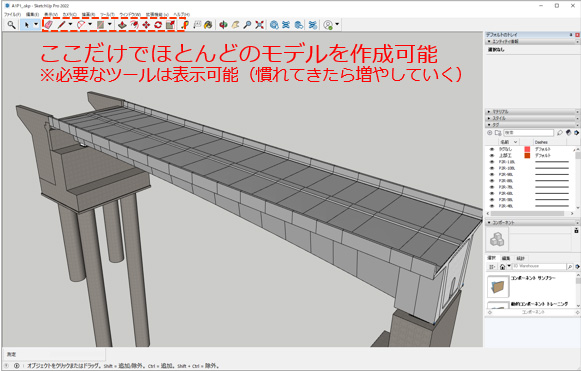Select the Tag tool icon beside search

(x=560, y=133)
